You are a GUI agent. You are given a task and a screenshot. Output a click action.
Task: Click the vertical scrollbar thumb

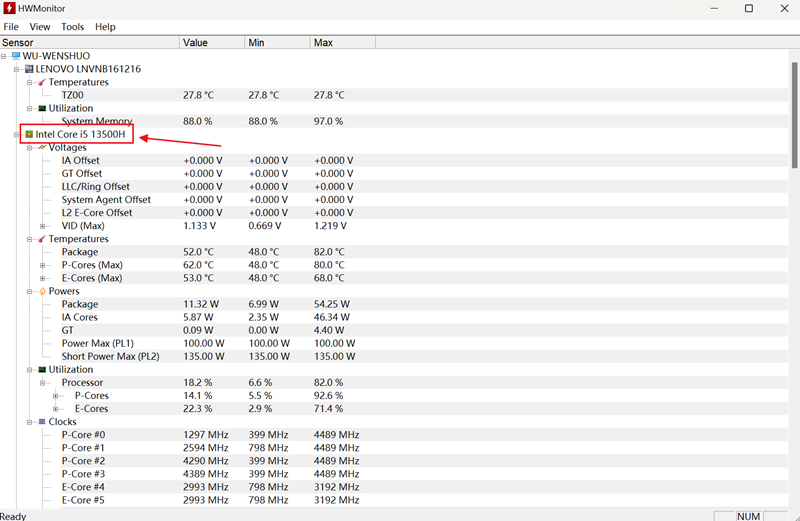click(x=795, y=115)
